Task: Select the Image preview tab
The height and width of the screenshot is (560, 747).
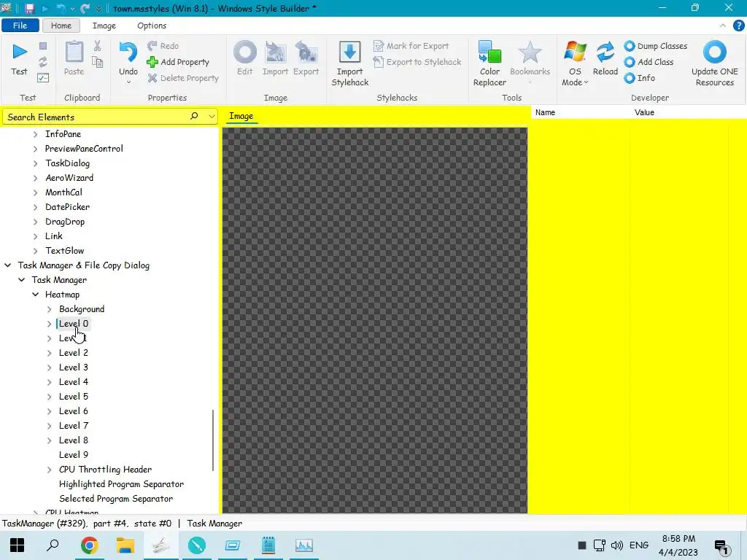Action: coord(241,116)
